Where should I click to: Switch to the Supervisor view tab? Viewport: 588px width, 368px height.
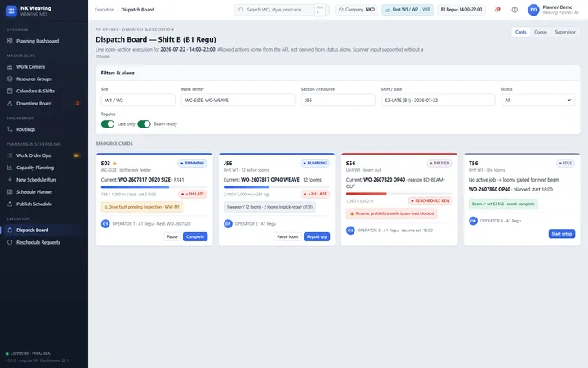coord(565,32)
